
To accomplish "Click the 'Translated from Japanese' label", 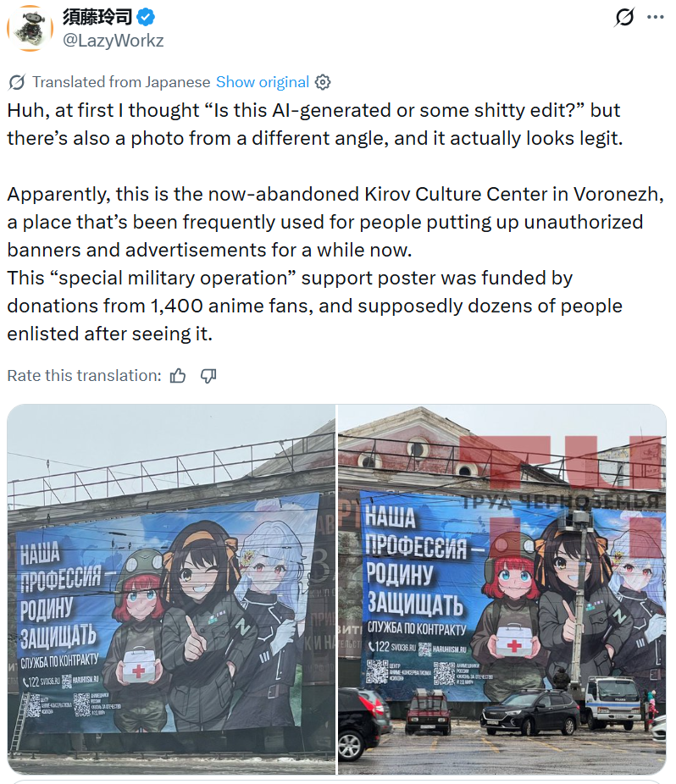I will [121, 82].
